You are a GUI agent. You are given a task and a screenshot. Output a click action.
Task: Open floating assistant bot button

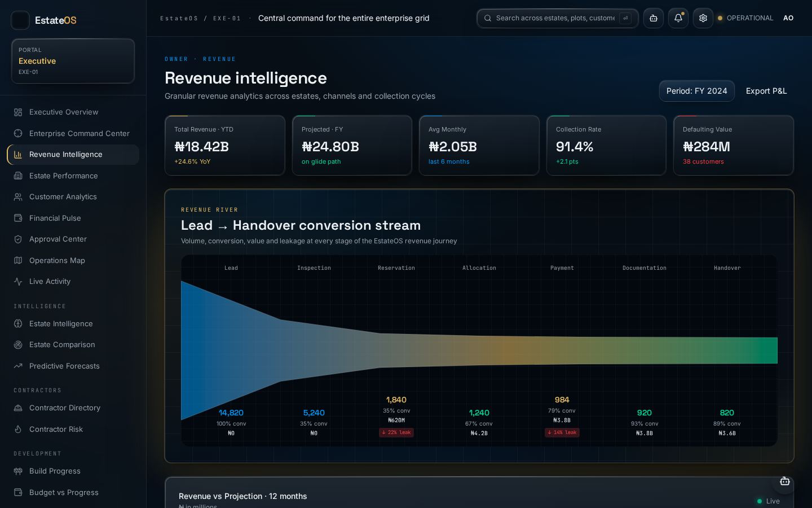point(784,481)
